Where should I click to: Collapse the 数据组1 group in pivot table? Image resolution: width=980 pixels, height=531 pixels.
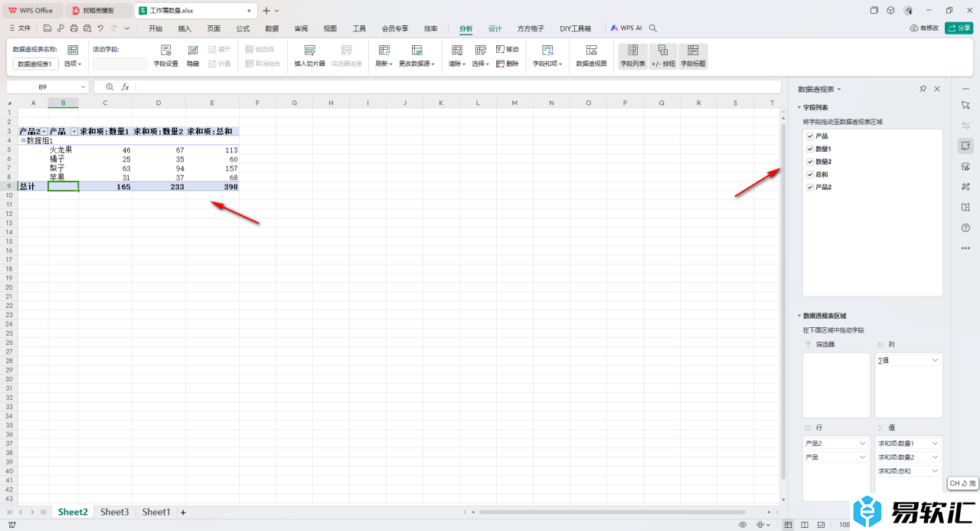[23, 141]
